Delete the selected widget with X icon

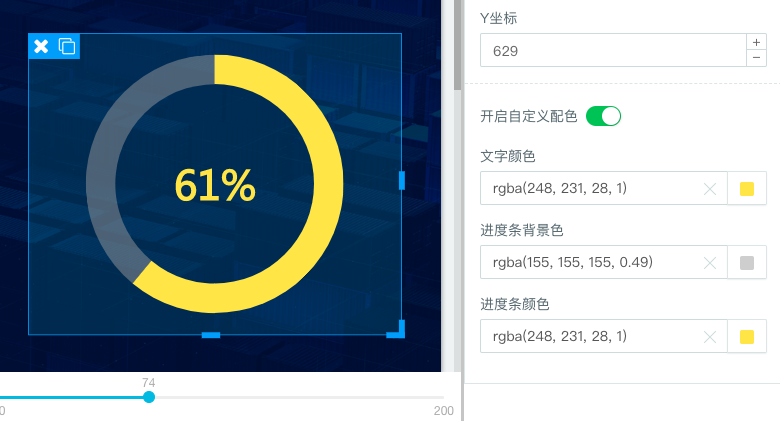coord(41,46)
